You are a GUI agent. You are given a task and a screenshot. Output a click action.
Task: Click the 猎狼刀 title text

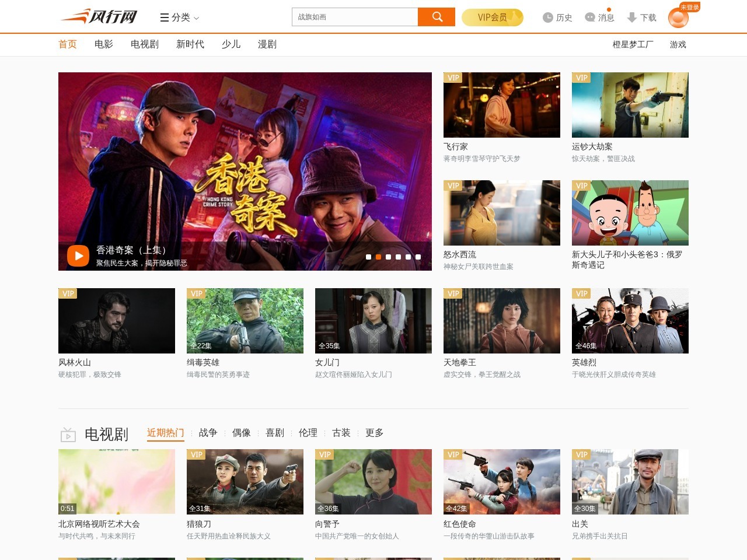[x=199, y=524]
